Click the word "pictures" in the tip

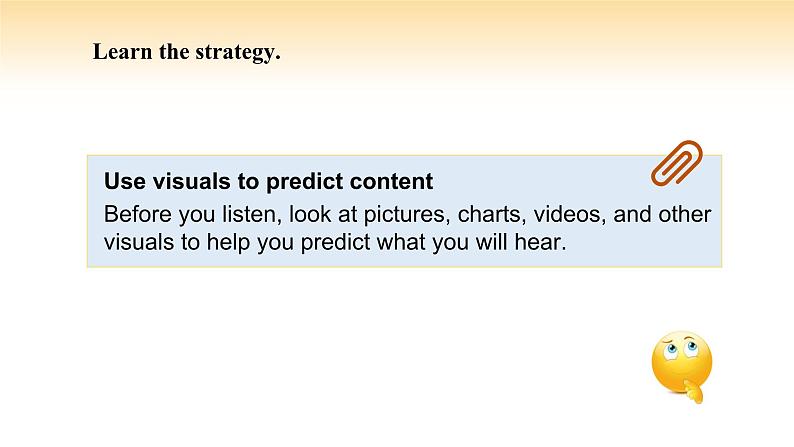[407, 215]
